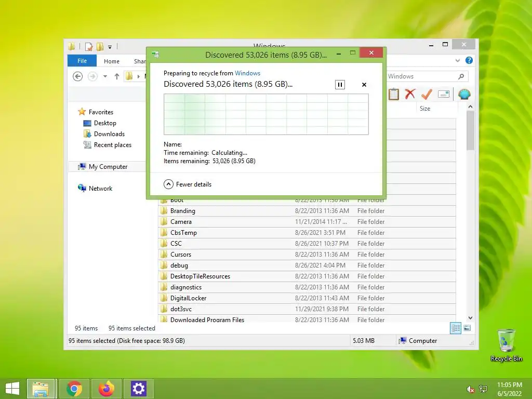Open Explorer Help with the question mark icon

469,60
